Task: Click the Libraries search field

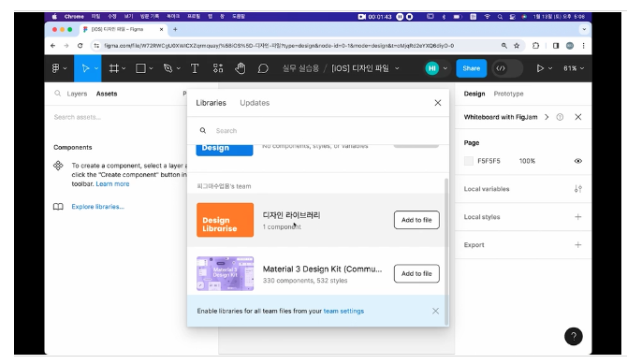Action: point(318,131)
